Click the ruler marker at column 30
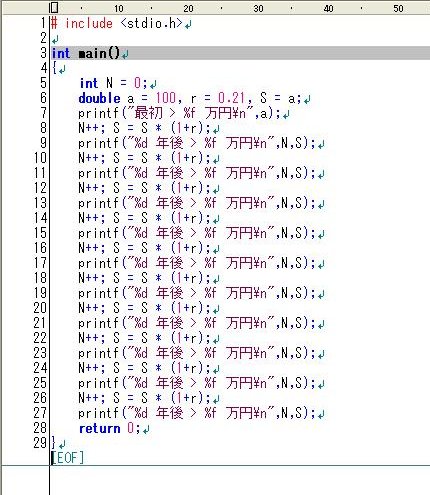This screenshot has width=430, height=495. (x=258, y=8)
